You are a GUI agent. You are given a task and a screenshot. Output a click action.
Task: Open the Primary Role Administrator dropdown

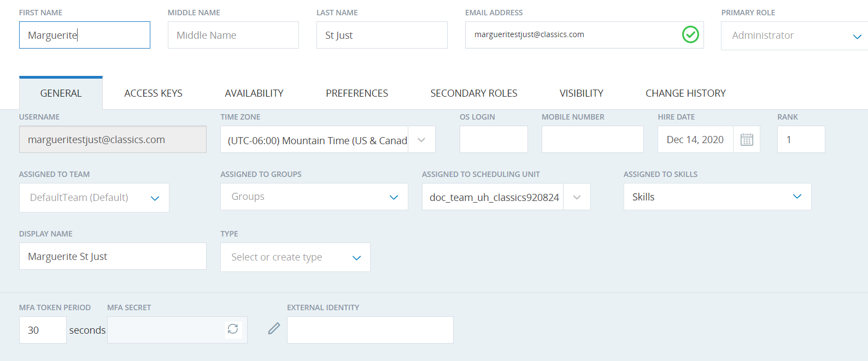point(794,35)
